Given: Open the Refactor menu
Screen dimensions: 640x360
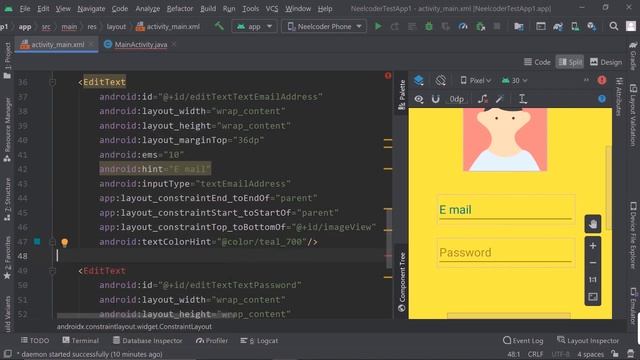Looking at the screenshot, I should (180, 9).
